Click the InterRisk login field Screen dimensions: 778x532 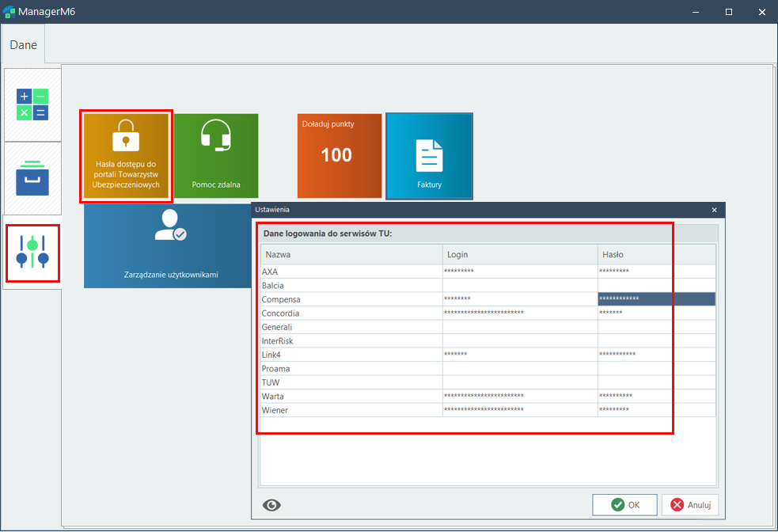[x=520, y=341]
